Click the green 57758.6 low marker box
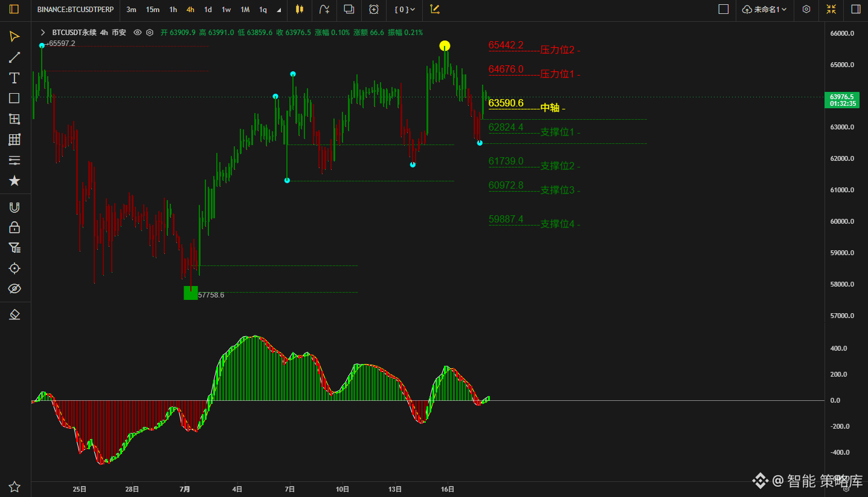 pyautogui.click(x=190, y=293)
